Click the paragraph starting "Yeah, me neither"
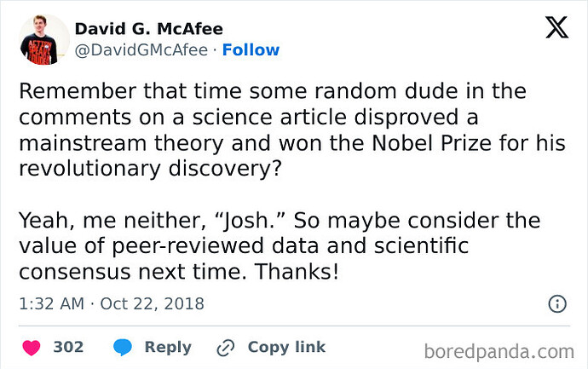Image resolution: width=588 pixels, height=369 pixels. [x=280, y=245]
